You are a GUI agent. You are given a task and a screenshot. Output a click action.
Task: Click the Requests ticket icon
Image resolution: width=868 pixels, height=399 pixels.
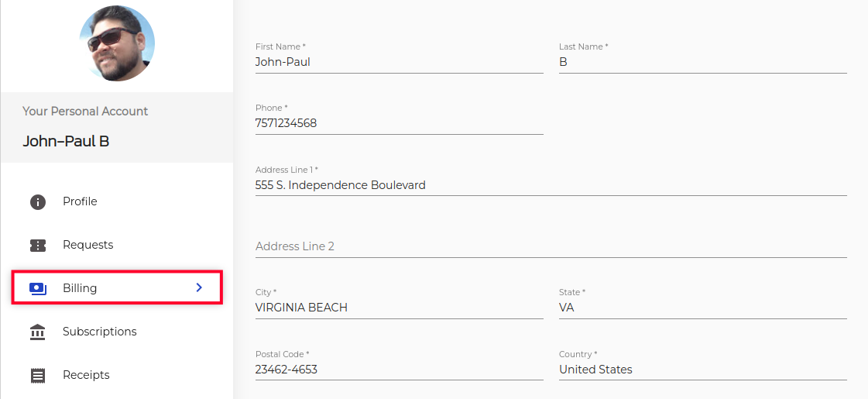(x=38, y=246)
